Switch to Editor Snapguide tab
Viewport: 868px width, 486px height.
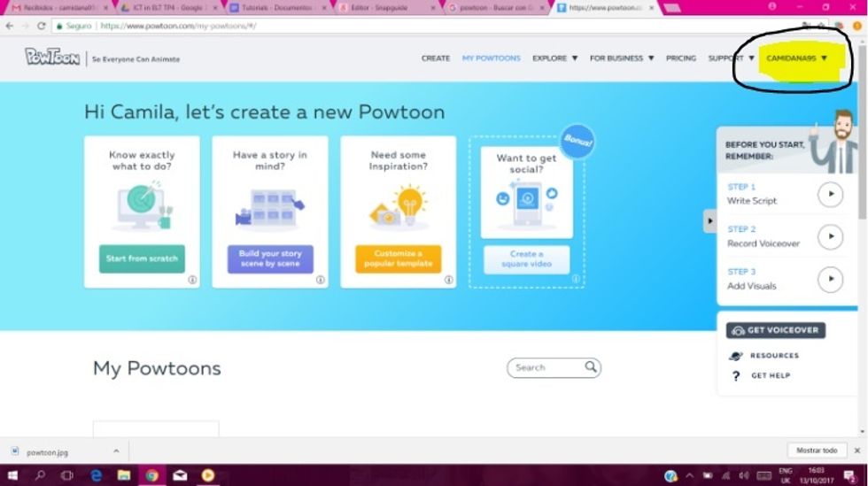click(386, 8)
